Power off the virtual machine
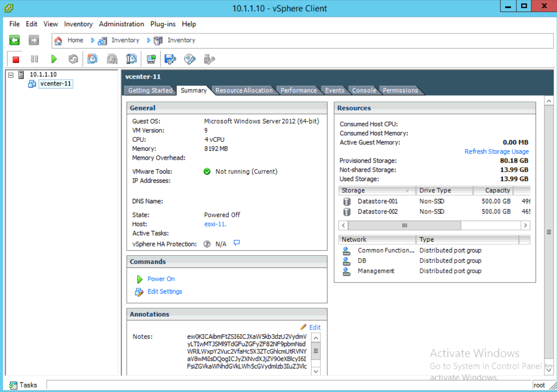 point(15,58)
